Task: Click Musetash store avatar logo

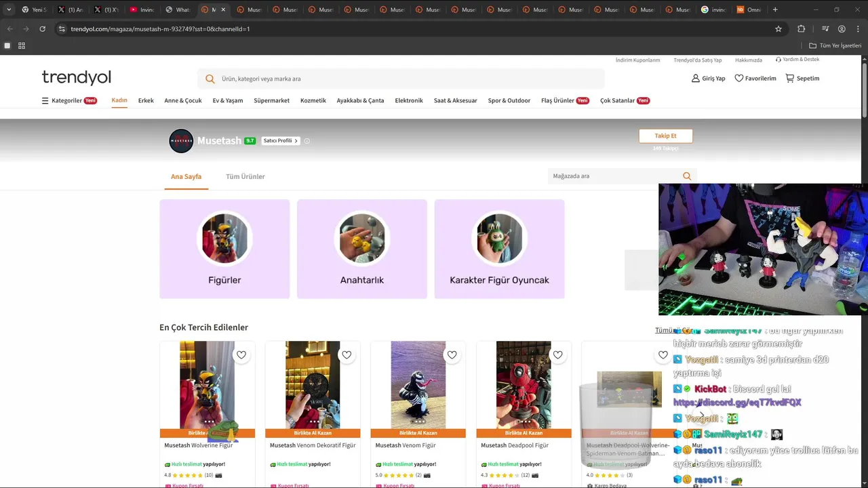Action: (181, 141)
